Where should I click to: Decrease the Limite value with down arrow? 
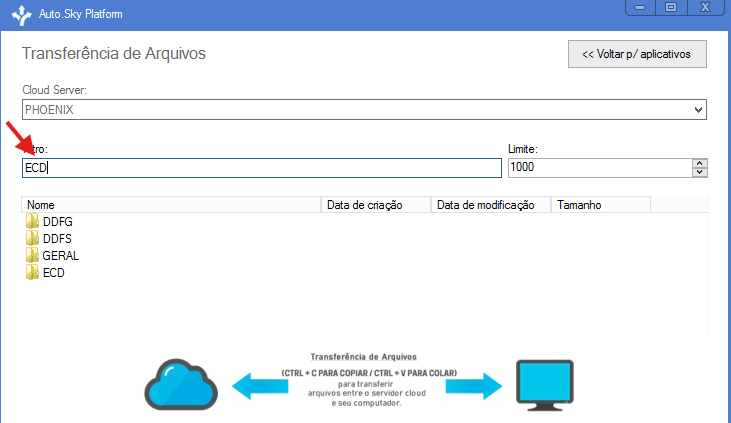[x=700, y=173]
